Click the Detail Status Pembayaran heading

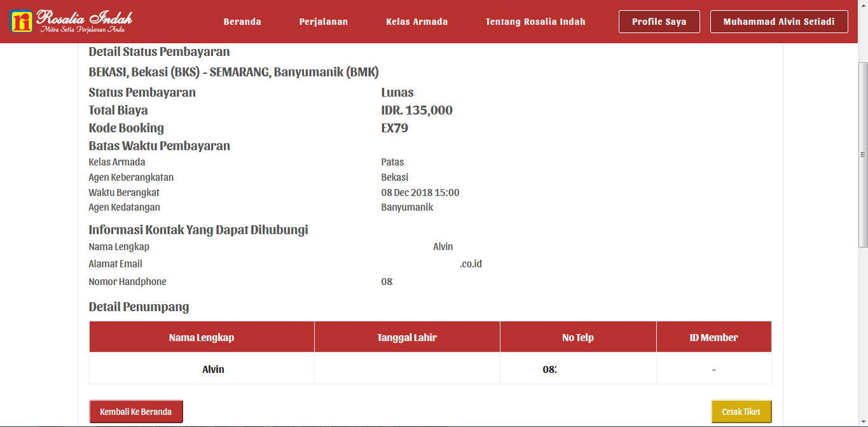coord(159,52)
